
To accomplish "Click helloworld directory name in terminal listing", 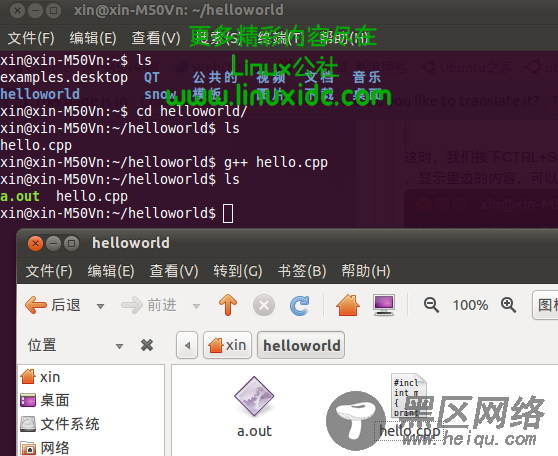I will click(40, 94).
